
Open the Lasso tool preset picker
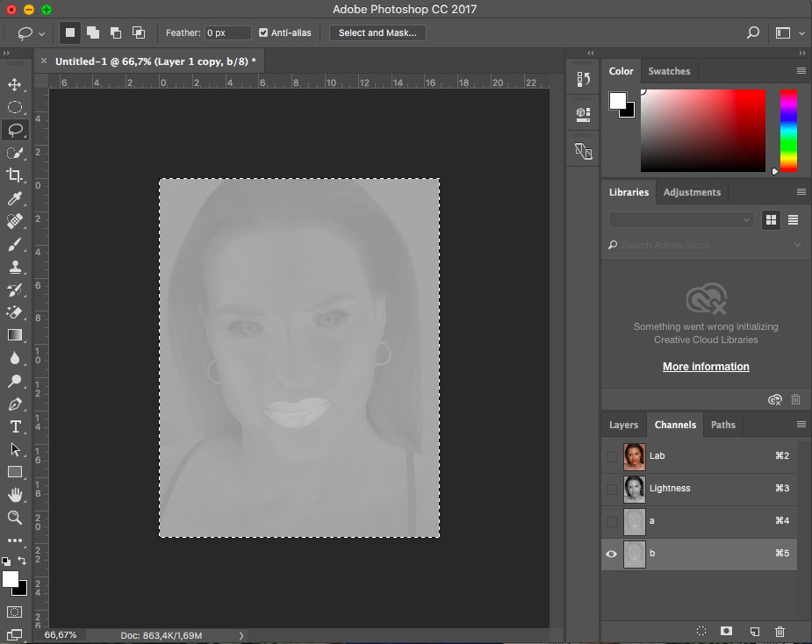point(31,33)
